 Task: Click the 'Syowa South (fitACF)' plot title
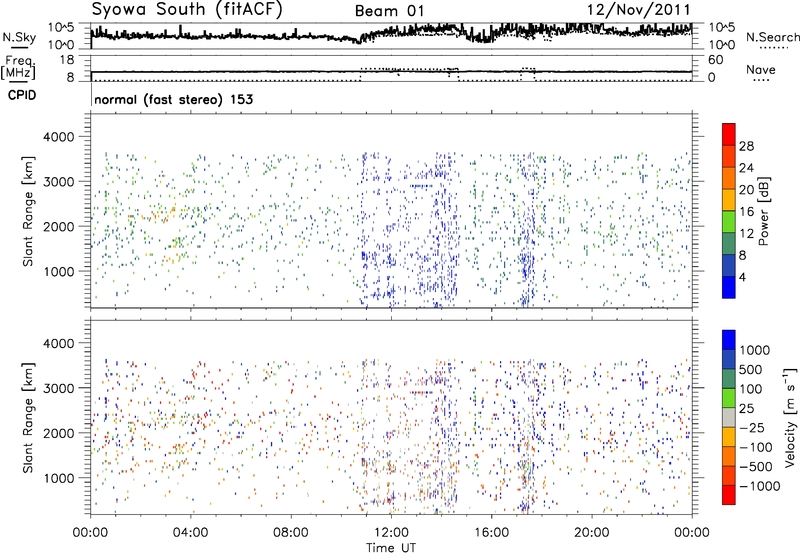pos(187,10)
